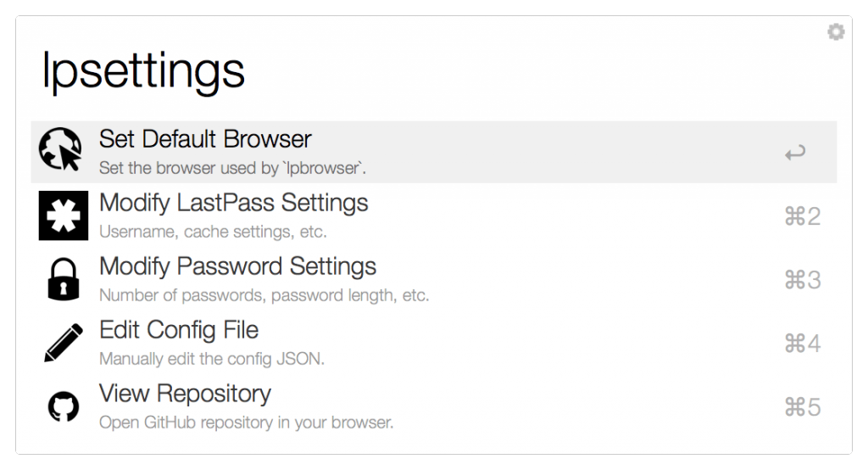Click the pencil edit icon

[61, 344]
